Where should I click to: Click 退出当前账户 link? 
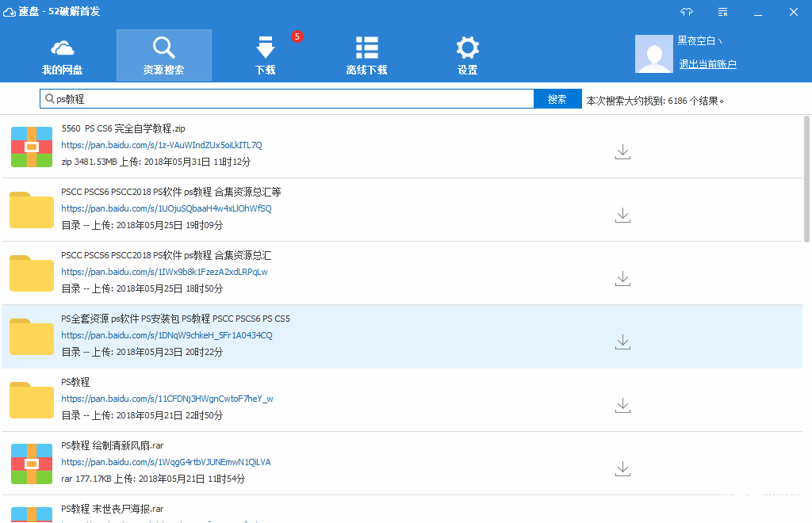coord(707,63)
